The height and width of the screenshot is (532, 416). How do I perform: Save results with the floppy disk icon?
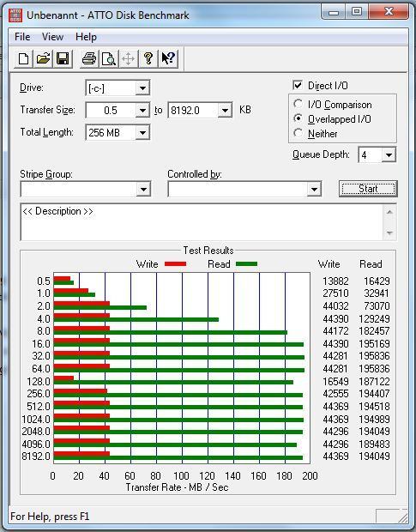pos(63,58)
